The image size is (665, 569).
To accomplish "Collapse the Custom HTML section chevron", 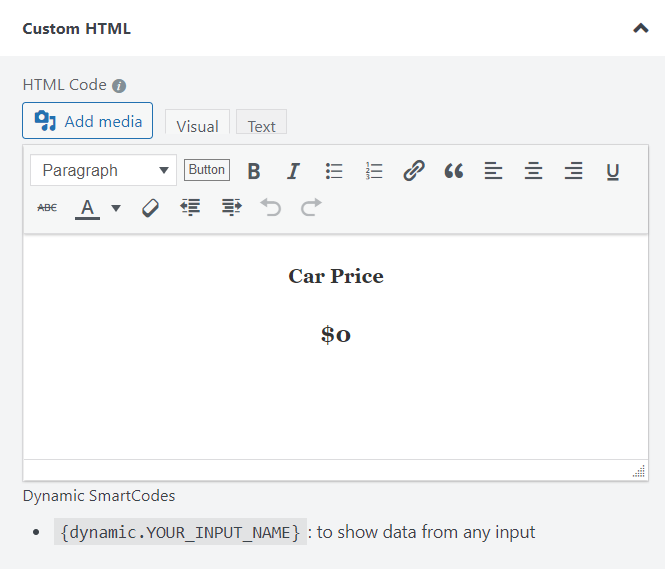I will pos(640,29).
